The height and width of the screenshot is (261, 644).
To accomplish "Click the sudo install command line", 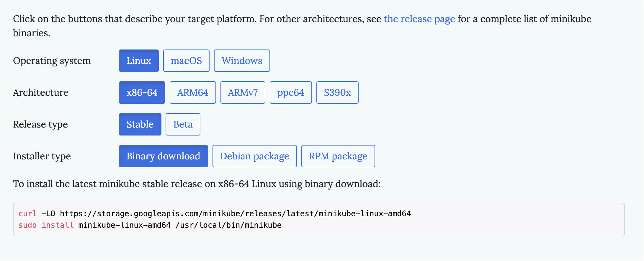I will tap(150, 225).
